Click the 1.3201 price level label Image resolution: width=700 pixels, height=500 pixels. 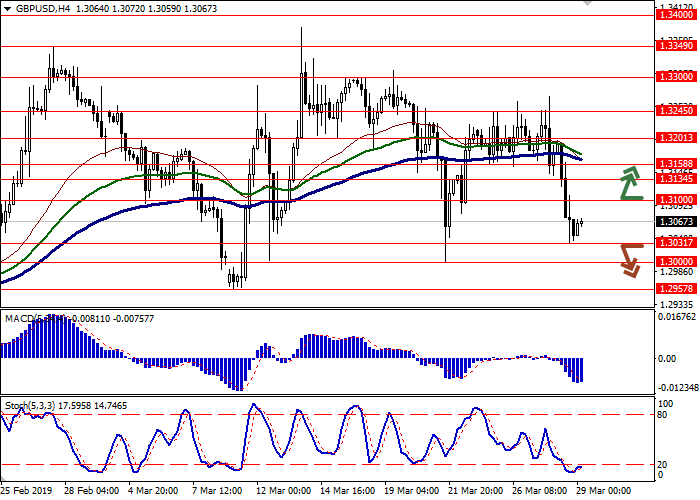(676, 139)
